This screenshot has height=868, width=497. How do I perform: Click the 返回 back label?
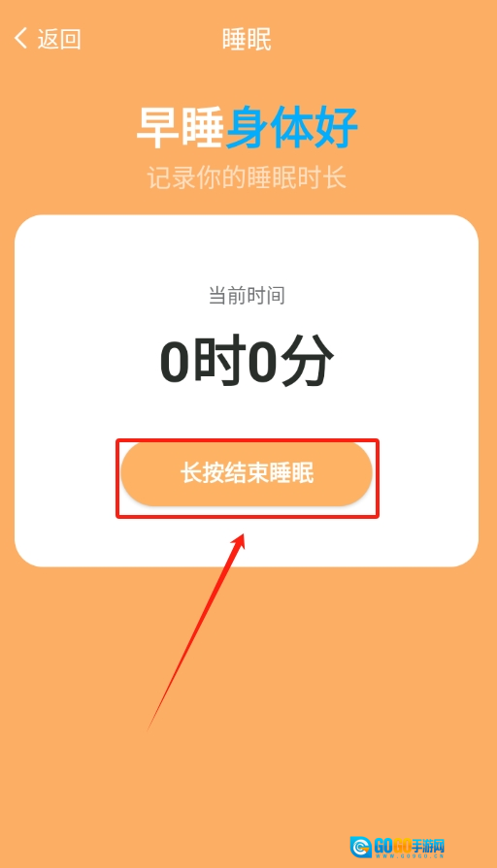(x=59, y=39)
